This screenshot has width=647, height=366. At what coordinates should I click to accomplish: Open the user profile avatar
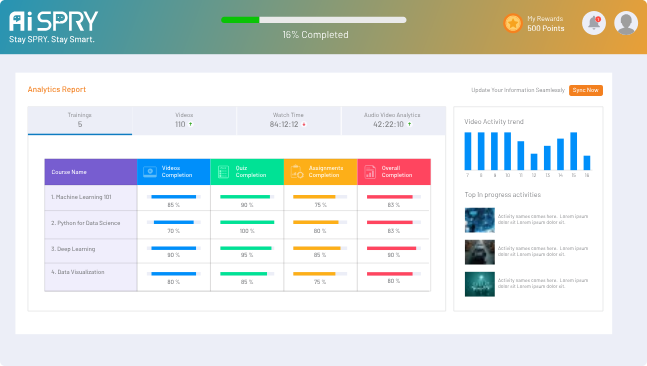(626, 23)
